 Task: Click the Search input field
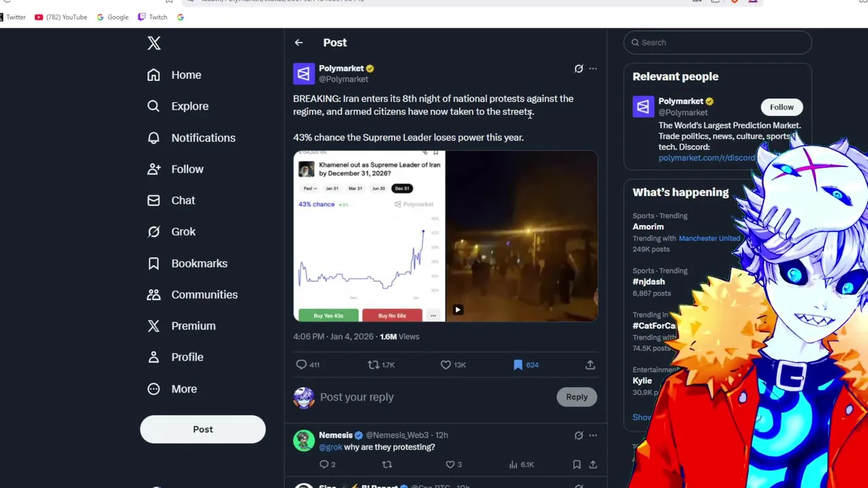pyautogui.click(x=717, y=43)
